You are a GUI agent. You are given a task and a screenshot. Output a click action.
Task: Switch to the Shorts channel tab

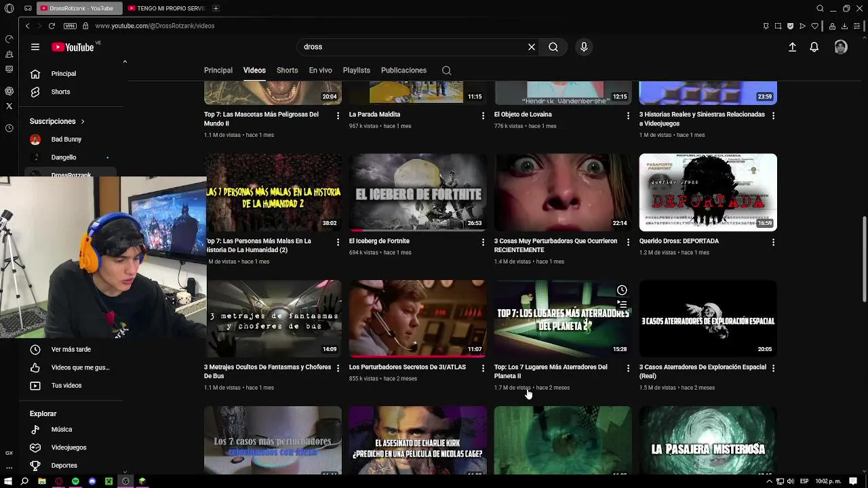287,70
